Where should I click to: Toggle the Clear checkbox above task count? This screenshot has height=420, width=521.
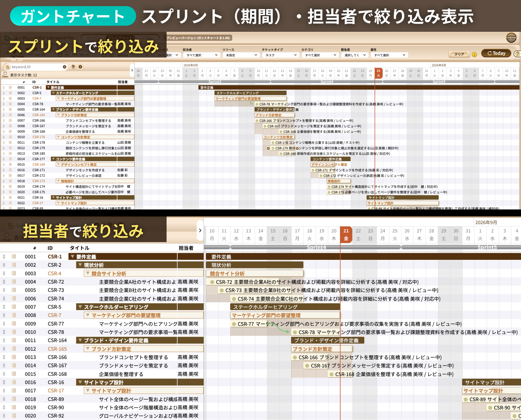[5, 73]
